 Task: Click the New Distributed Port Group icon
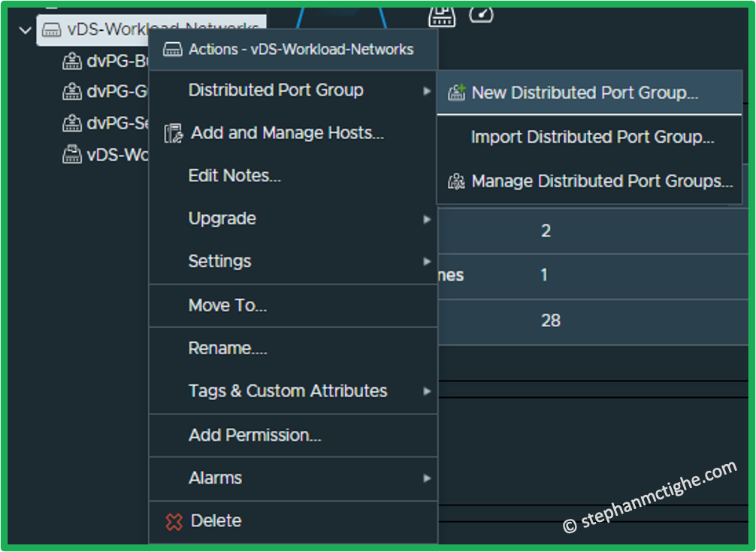[456, 93]
